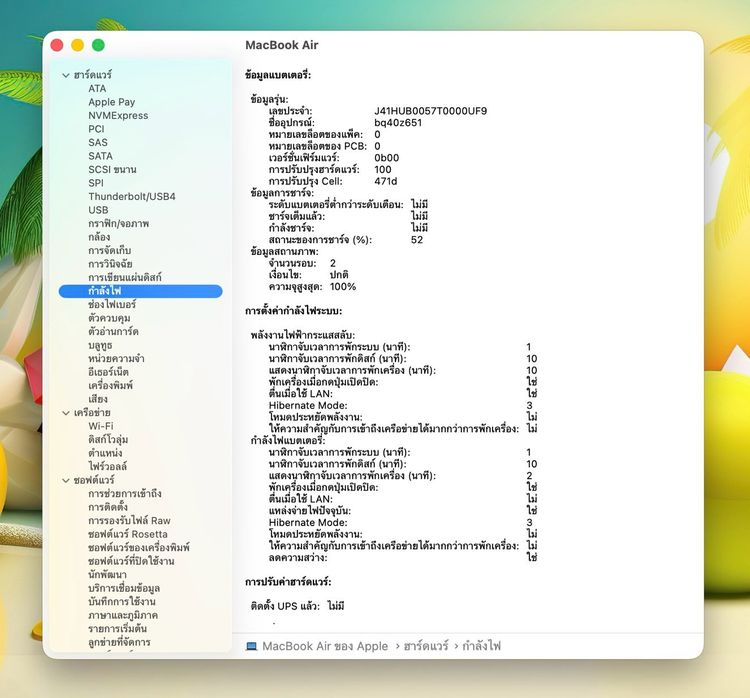
Task: Select ซอฟต์แวร์ Rosetta in the sidebar
Action: tap(128, 534)
